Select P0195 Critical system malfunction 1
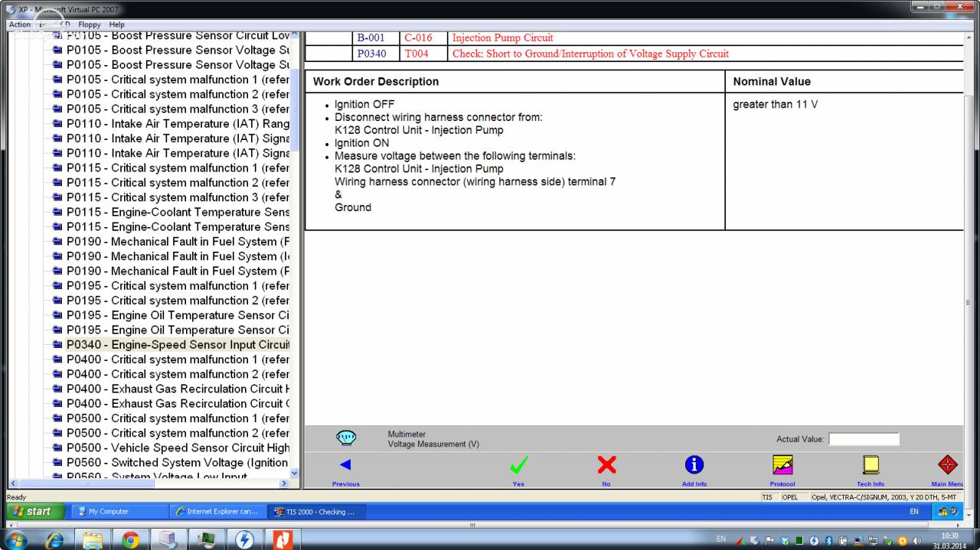980x550 pixels. (x=178, y=285)
